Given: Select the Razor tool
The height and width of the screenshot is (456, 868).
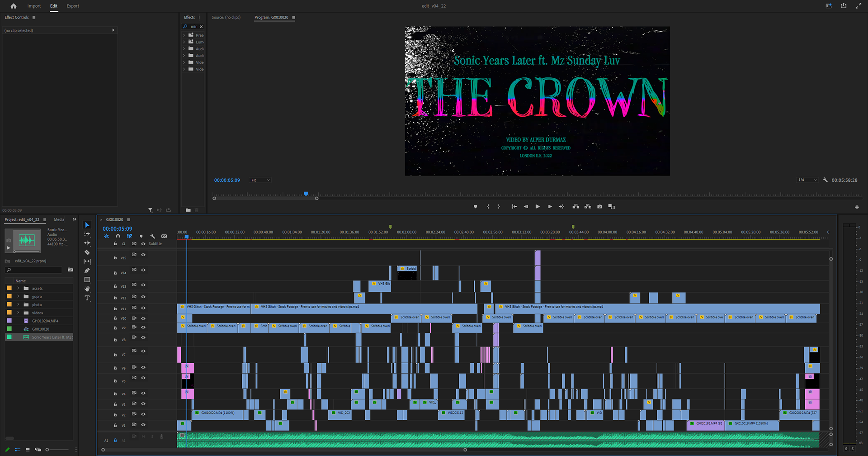Looking at the screenshot, I should [87, 252].
